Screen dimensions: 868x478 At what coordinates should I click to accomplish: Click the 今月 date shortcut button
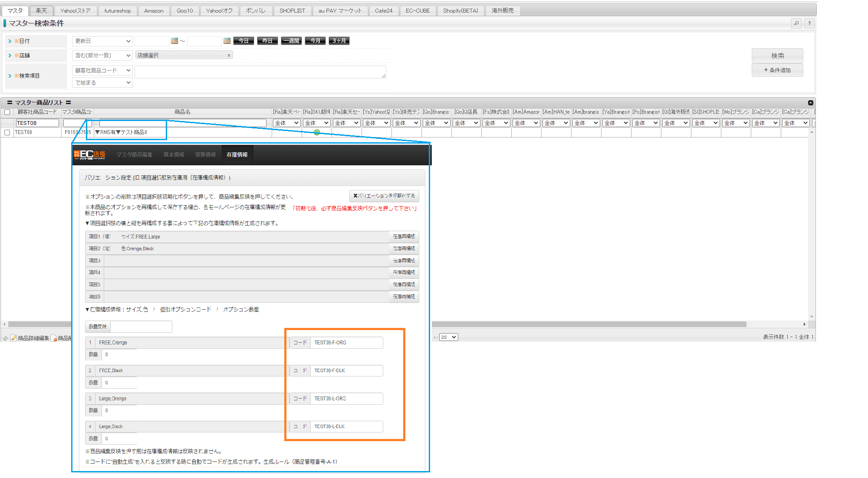point(315,41)
